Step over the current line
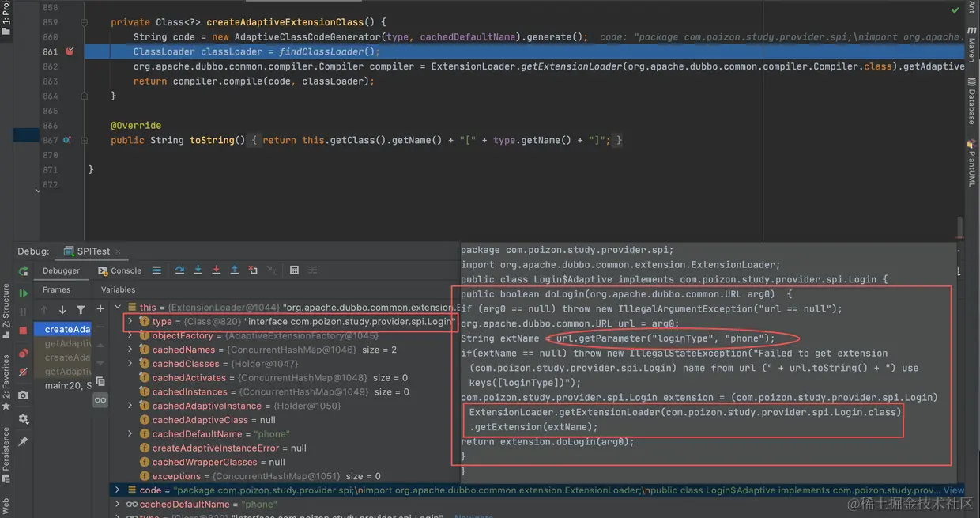This screenshot has width=980, height=518. point(179,270)
